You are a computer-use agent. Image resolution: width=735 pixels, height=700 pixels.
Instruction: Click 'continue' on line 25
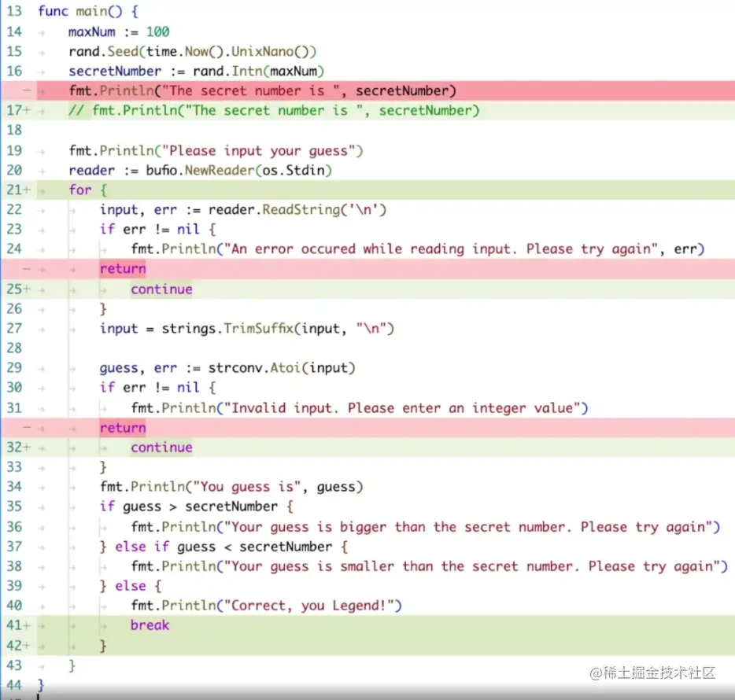pyautogui.click(x=162, y=289)
